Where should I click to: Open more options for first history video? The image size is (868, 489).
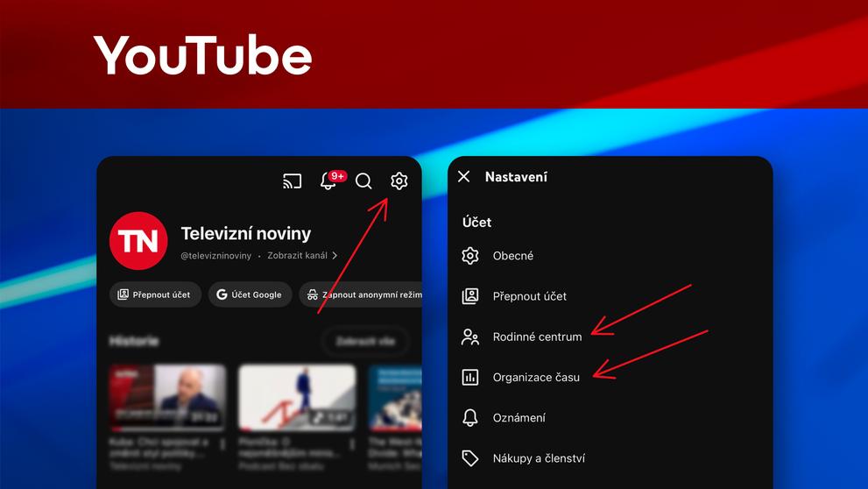[222, 444]
